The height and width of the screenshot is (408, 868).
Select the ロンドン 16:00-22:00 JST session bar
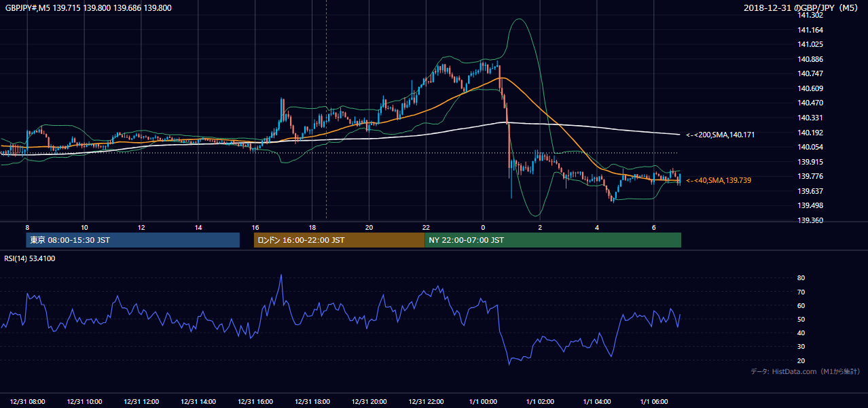coord(339,240)
